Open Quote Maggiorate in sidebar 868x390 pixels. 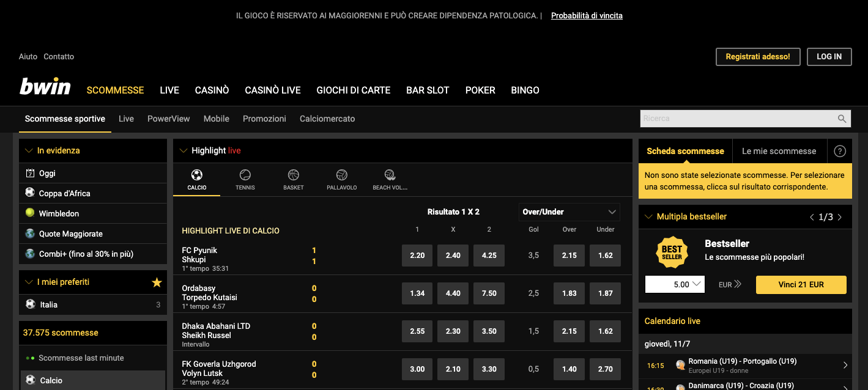pos(93,234)
